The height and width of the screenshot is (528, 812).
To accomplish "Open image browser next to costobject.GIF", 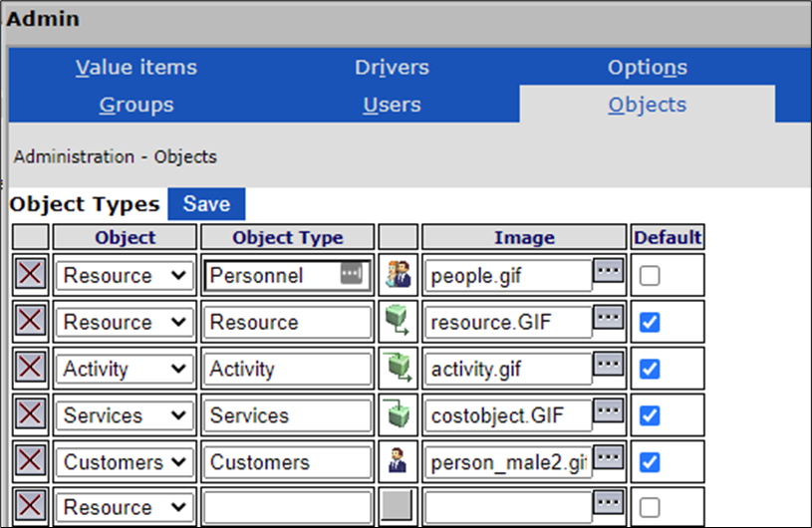I will 609,413.
